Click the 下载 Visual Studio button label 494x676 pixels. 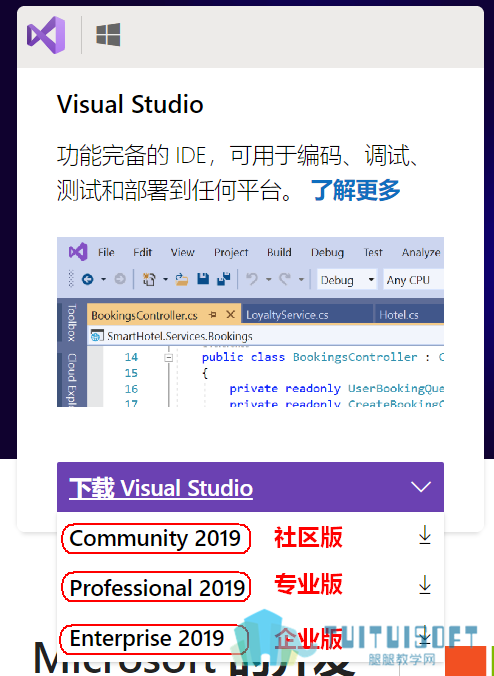(161, 488)
